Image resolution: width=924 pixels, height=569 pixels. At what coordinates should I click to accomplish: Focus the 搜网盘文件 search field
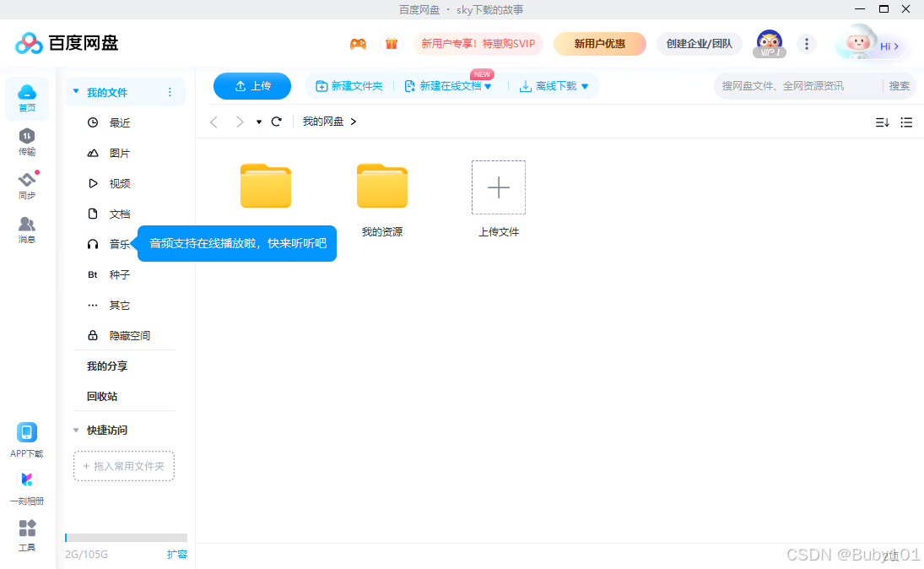(x=798, y=86)
